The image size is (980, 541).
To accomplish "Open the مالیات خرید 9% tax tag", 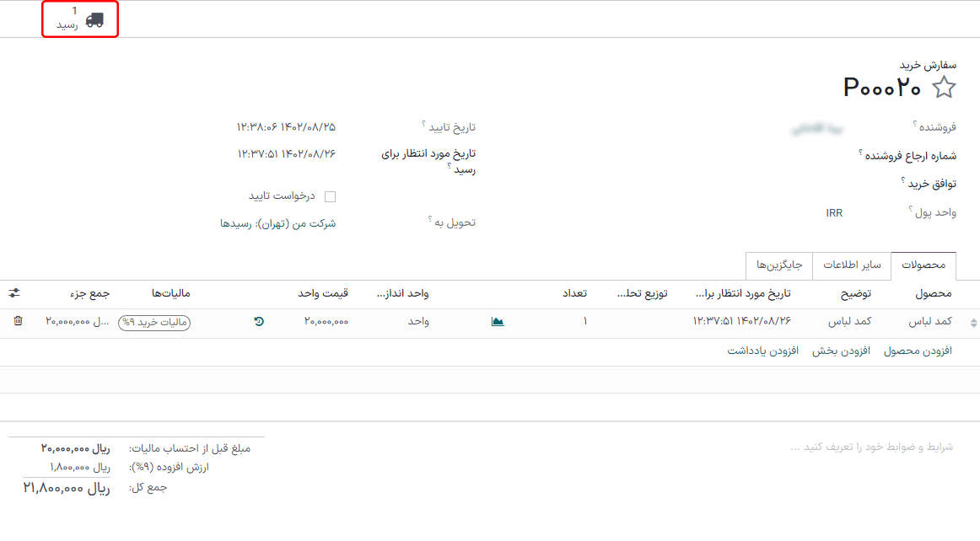I will 154,323.
